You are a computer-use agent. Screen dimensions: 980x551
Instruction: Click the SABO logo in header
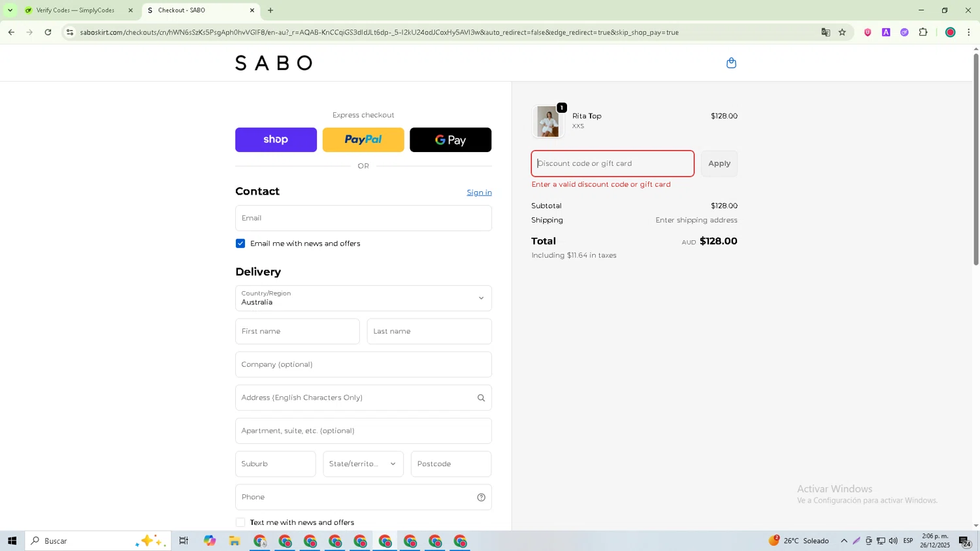[x=274, y=63]
